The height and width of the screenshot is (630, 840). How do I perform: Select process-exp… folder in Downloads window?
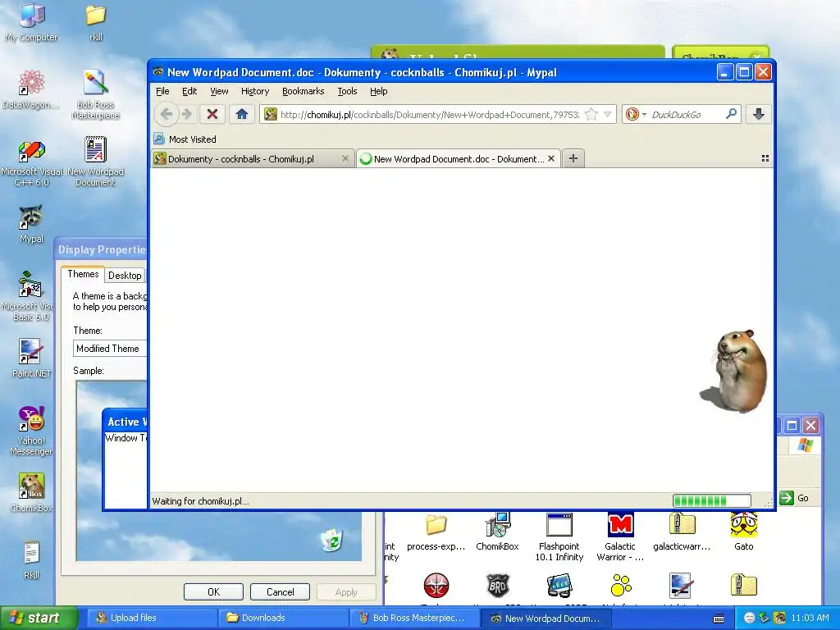(x=436, y=532)
